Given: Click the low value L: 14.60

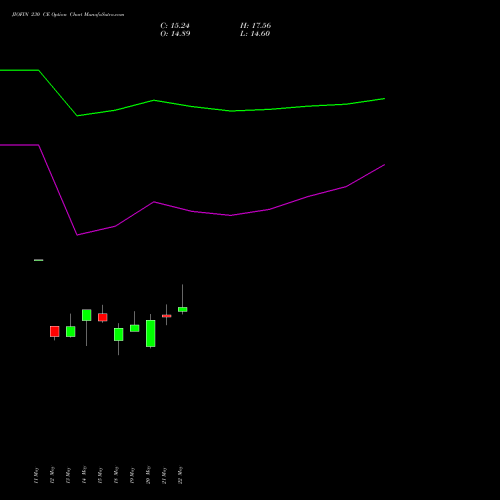Looking at the screenshot, I should click(255, 34).
